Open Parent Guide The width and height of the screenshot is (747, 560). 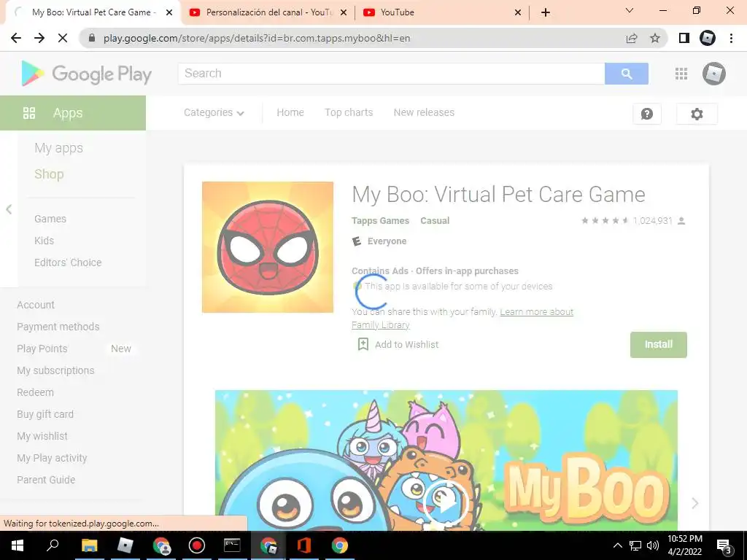click(x=46, y=480)
